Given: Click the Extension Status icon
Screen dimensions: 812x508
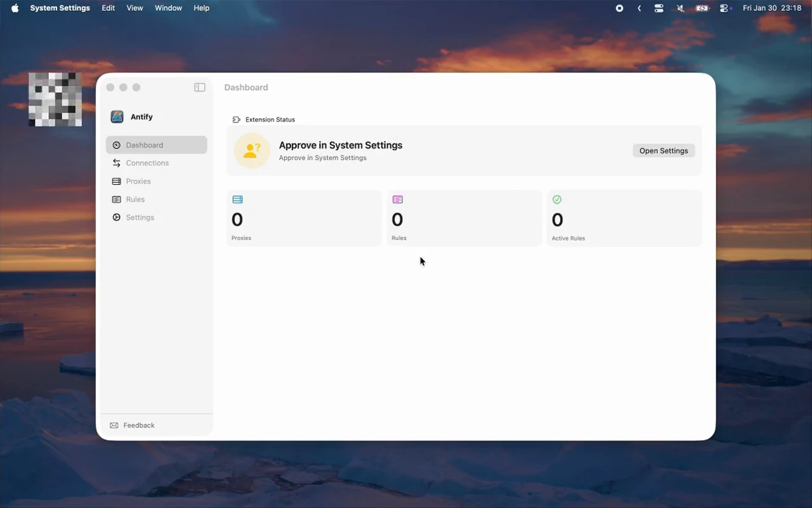Looking at the screenshot, I should 237,119.
